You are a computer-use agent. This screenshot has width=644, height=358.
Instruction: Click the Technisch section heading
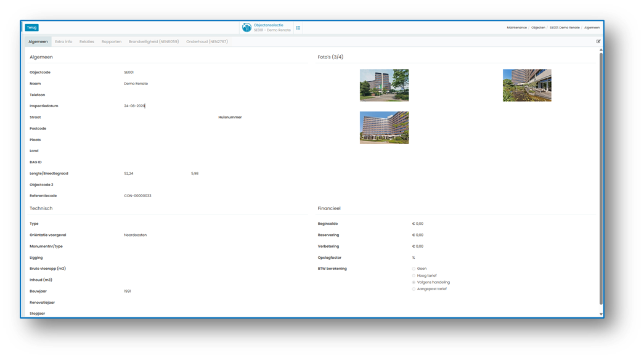[41, 208]
